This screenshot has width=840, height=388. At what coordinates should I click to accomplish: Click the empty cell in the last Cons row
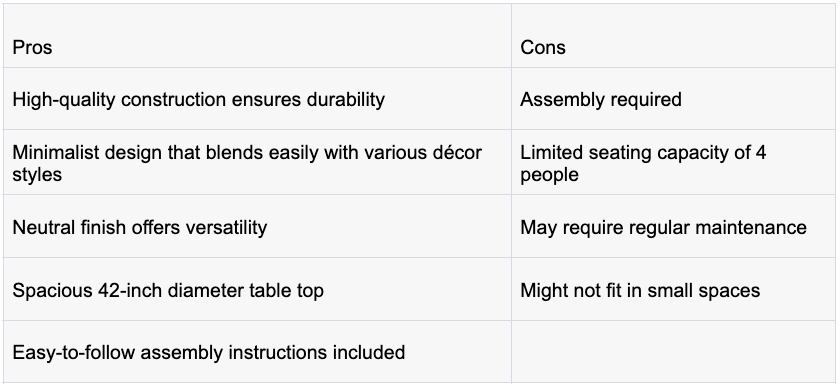674,352
